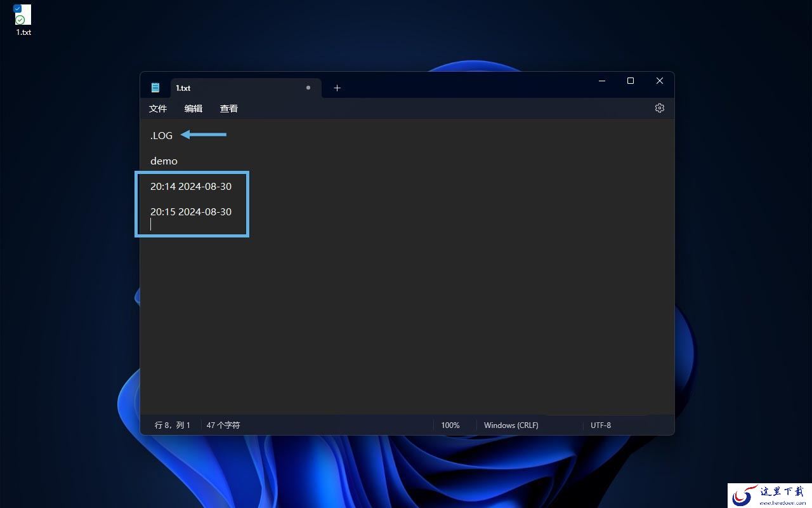Close the Notepad window
812x508 pixels.
click(660, 81)
